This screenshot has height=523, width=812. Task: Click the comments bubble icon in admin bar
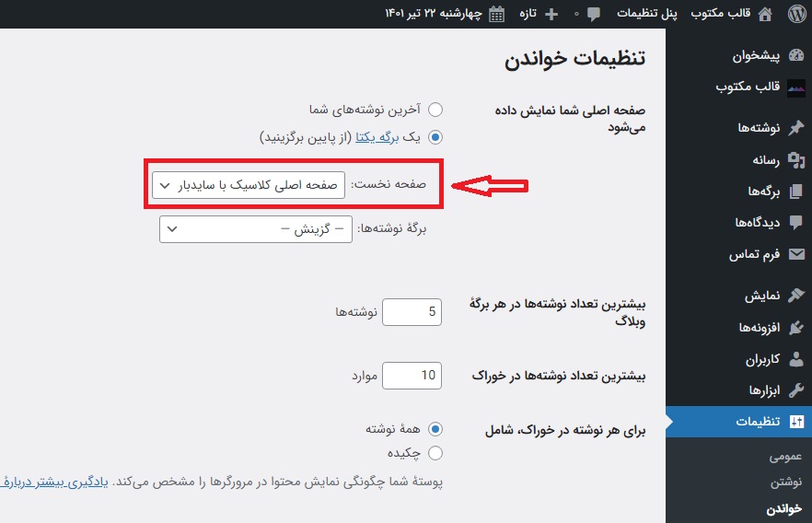594,14
